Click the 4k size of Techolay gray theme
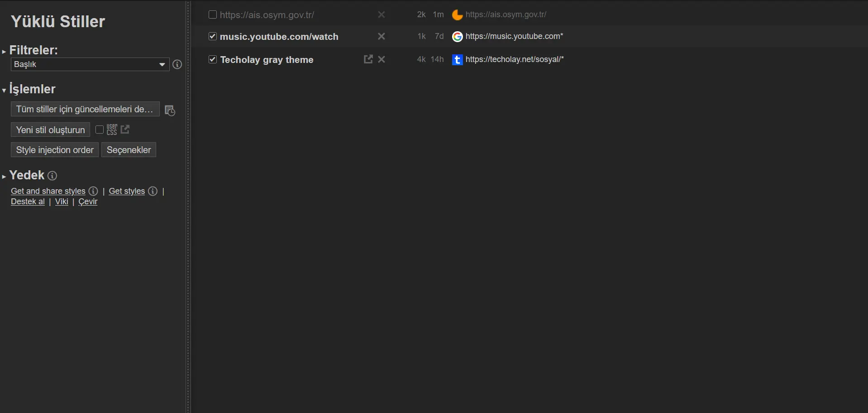The width and height of the screenshot is (868, 413). pos(421,59)
